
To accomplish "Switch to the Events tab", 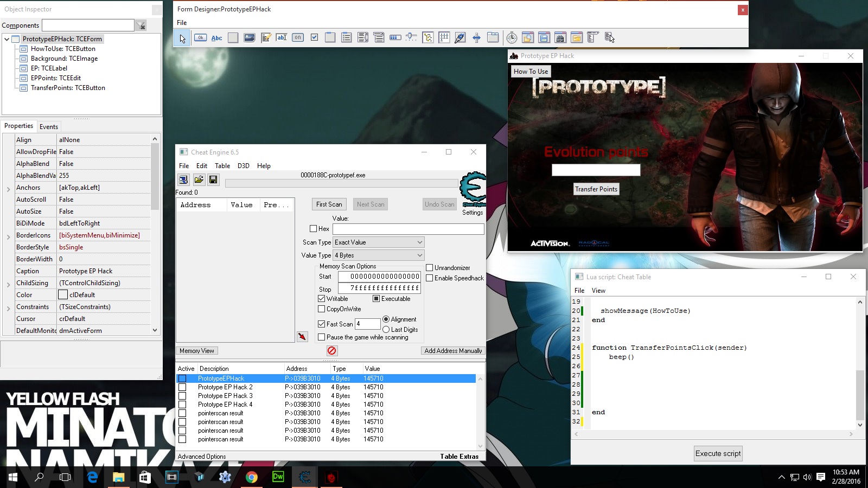I will click(x=49, y=126).
